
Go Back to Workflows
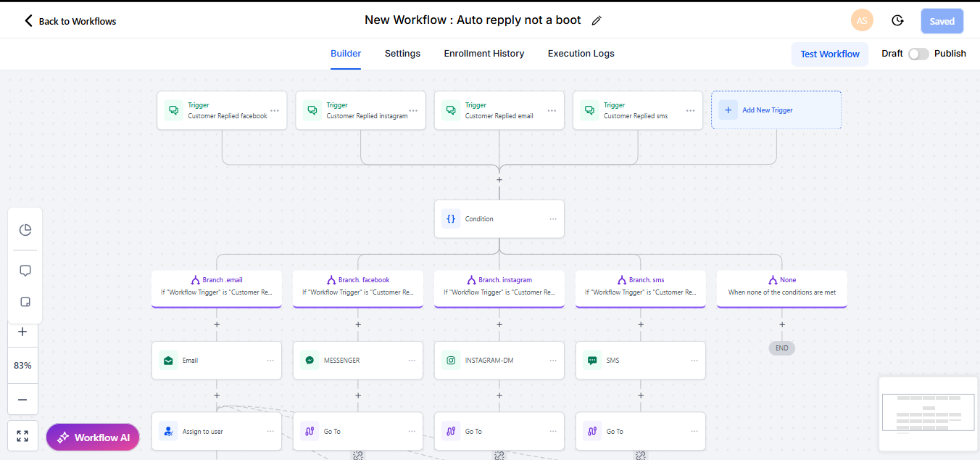pos(70,21)
